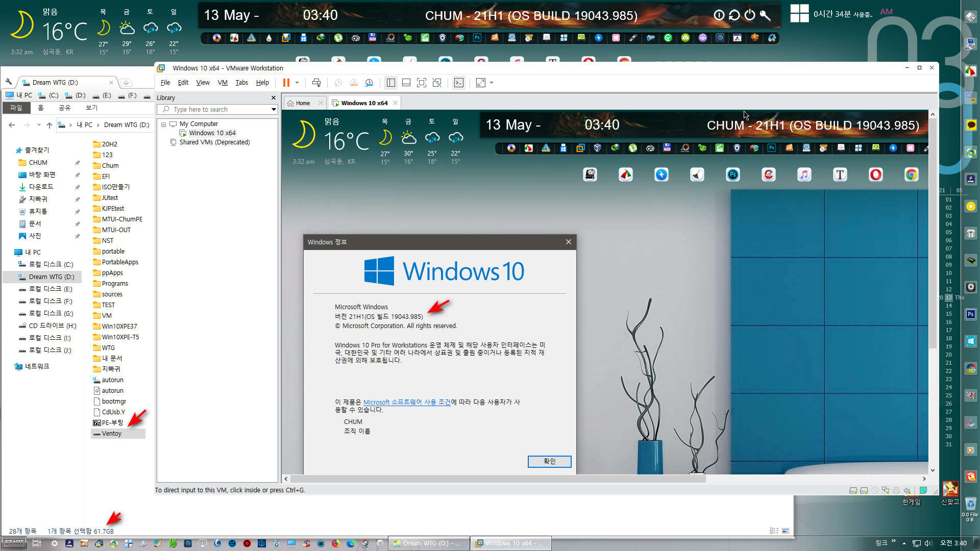Click the Photoshop icon in the VM desktop
The image size is (980, 551).
732,175
